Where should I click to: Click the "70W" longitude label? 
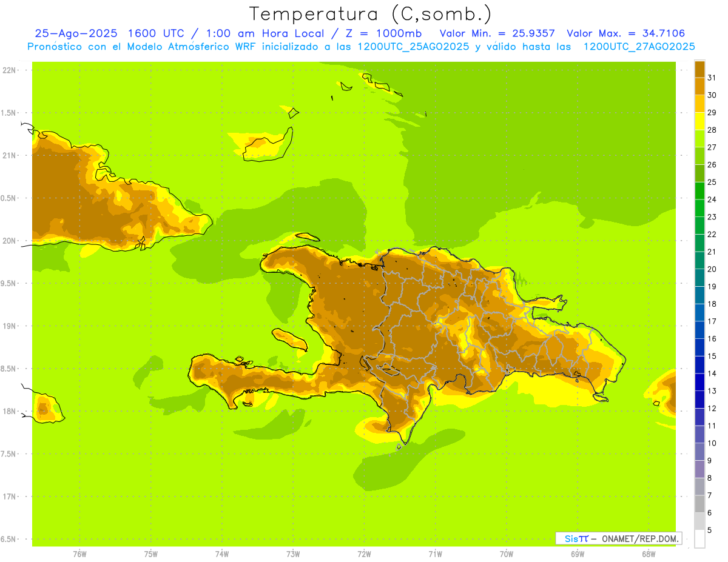(507, 554)
